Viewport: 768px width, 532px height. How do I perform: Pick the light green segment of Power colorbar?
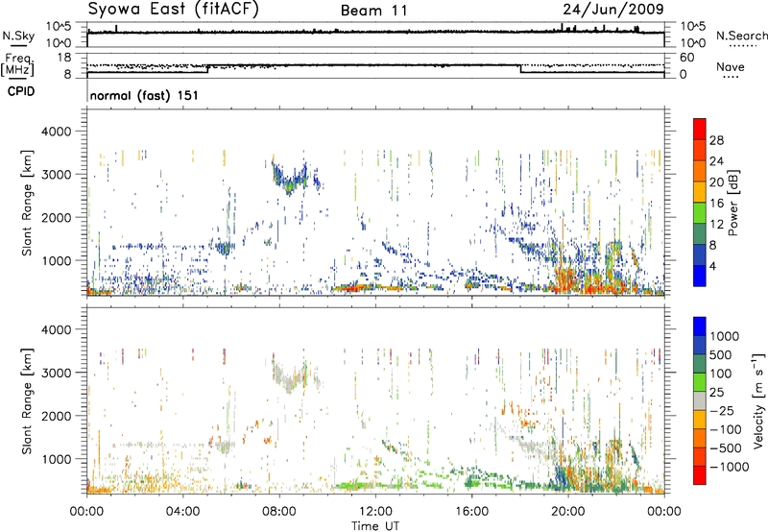(700, 213)
